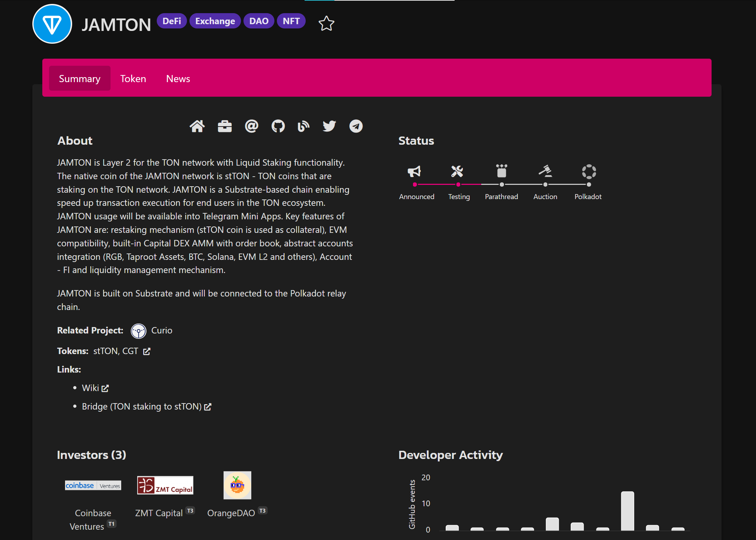Click the T1 tier badge

[x=112, y=524]
